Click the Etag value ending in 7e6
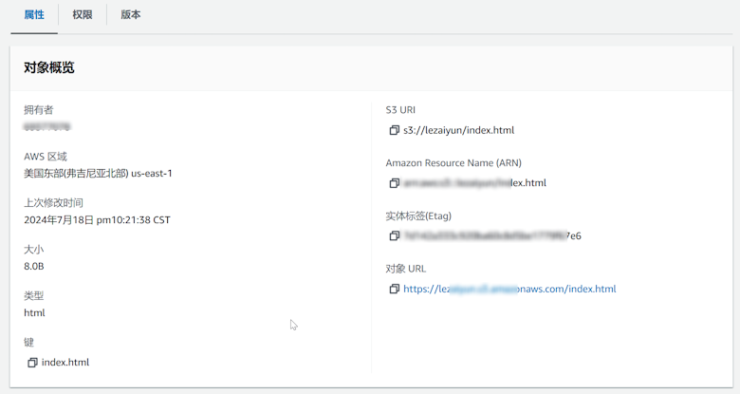The image size is (740, 394). pyautogui.click(x=492, y=236)
